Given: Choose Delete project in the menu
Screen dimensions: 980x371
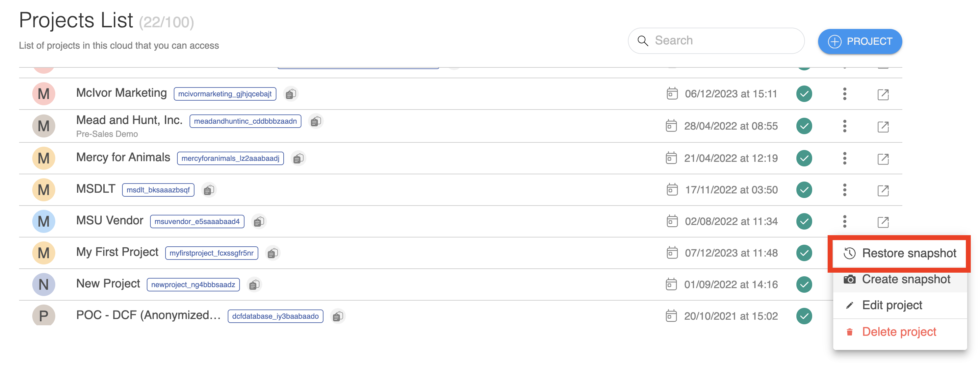Looking at the screenshot, I should point(899,332).
